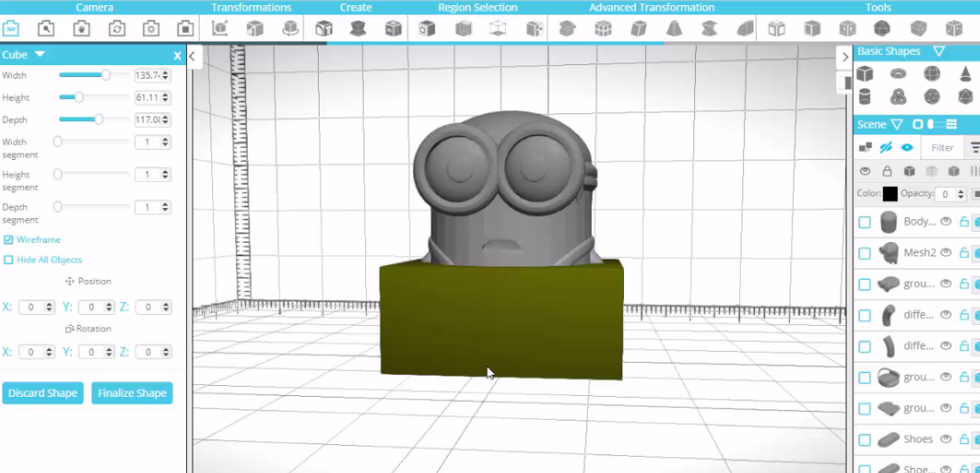Viewport: 980px width, 473px height.
Task: Collapse the Scene panel triangle
Action: 896,124
